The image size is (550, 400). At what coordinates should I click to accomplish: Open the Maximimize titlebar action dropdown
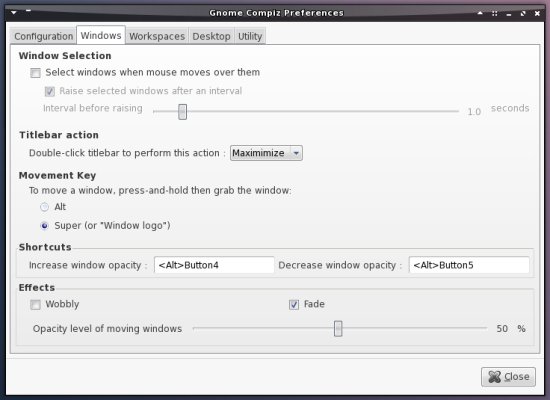pyautogui.click(x=266, y=153)
